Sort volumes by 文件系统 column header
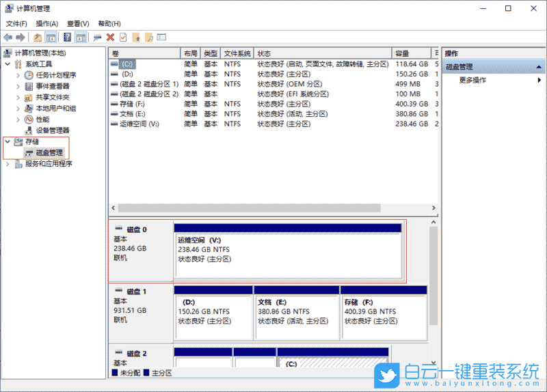Viewport: 547px width, 392px height. (x=237, y=53)
